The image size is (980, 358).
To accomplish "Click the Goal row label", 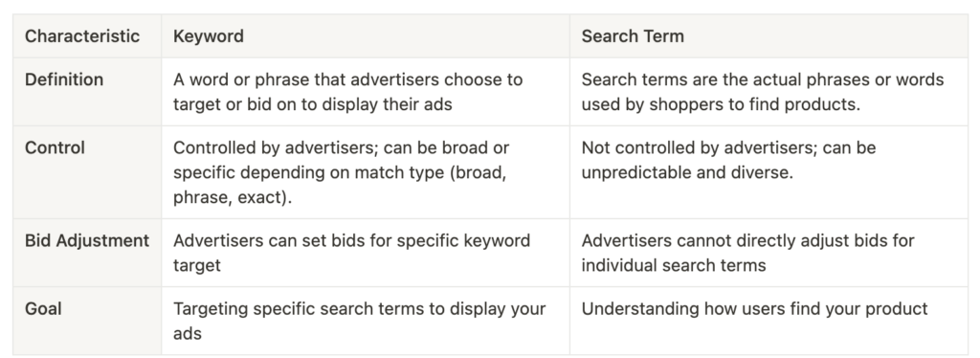I will click(x=43, y=308).
